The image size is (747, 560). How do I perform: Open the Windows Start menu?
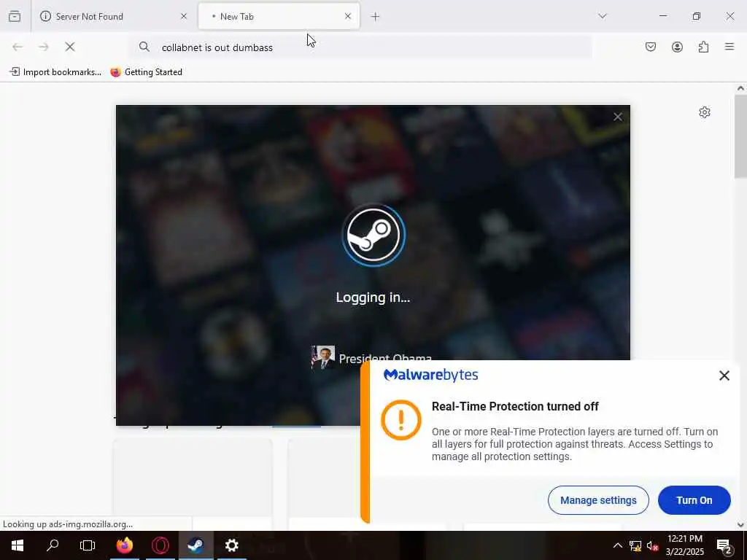click(x=18, y=545)
